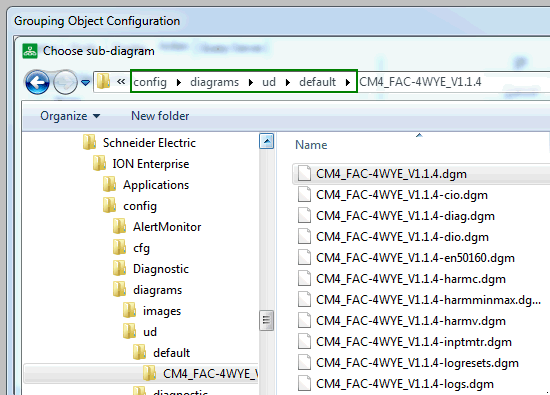This screenshot has width=550, height=395.
Task: Click the images folder icon
Action: [129, 311]
